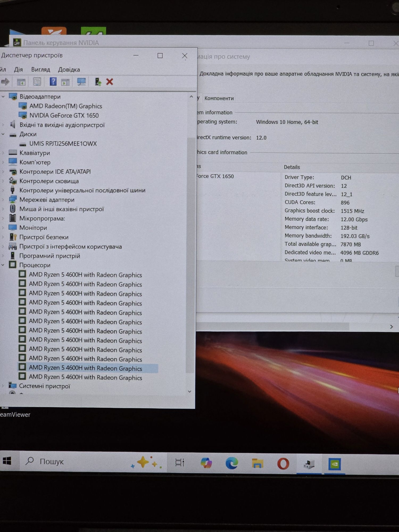Click the Монітори category icon

click(x=13, y=227)
